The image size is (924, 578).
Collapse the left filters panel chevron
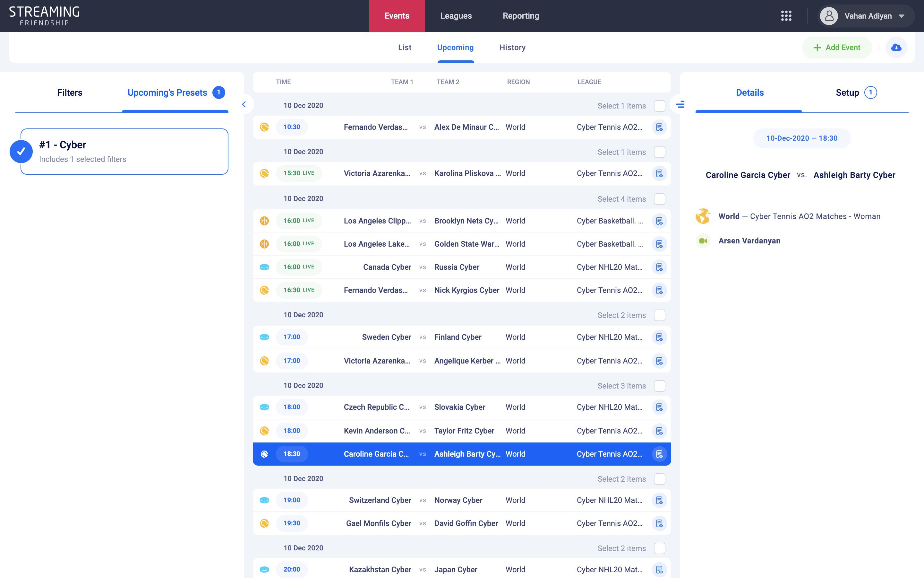pos(244,104)
